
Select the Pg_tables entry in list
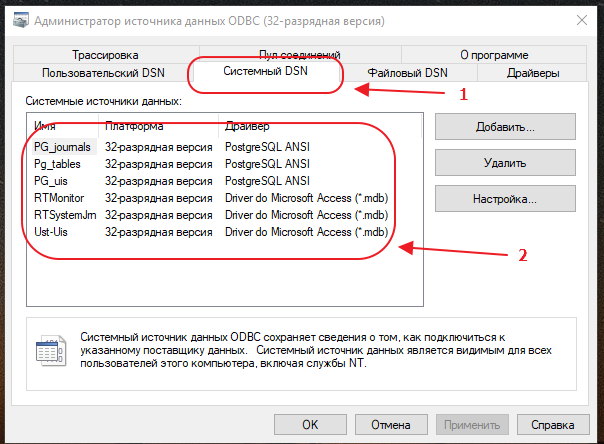[x=59, y=163]
